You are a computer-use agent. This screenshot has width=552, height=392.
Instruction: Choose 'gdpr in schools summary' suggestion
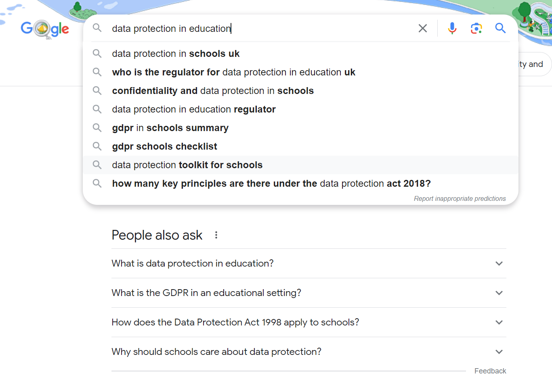(x=170, y=128)
